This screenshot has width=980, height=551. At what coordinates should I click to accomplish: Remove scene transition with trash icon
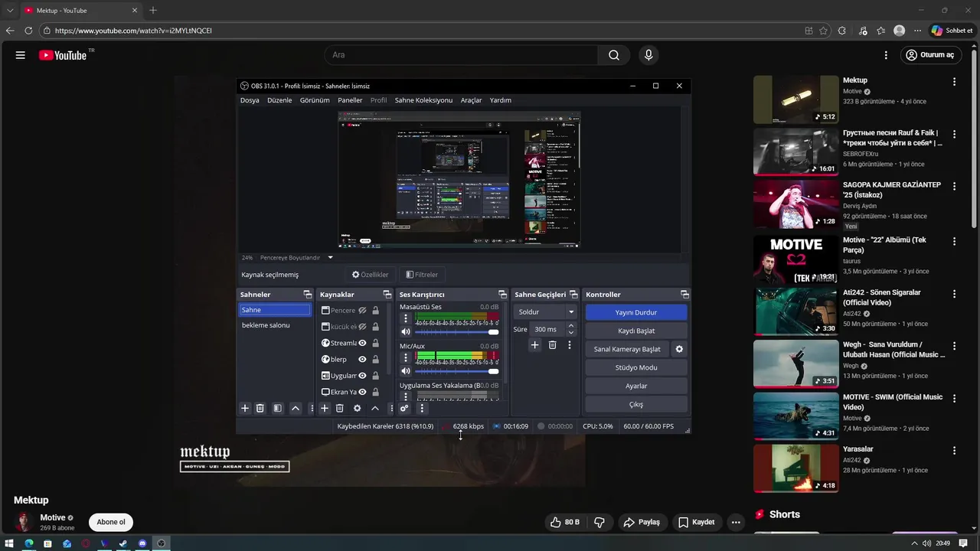552,345
